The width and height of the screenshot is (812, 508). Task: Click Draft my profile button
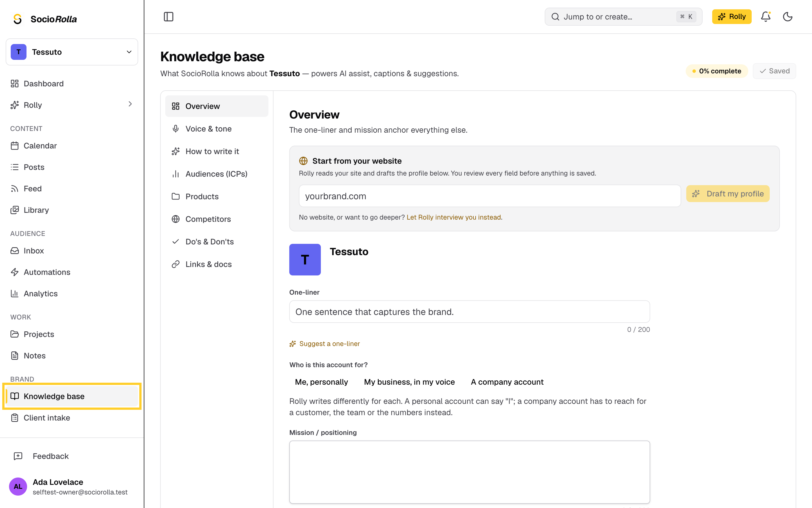point(727,194)
